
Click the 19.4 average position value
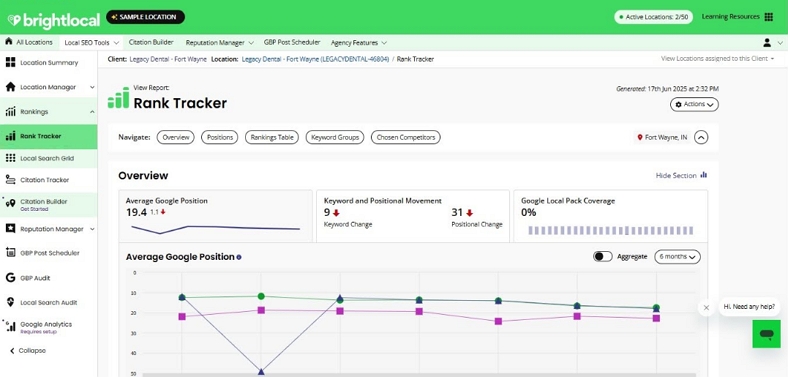136,212
